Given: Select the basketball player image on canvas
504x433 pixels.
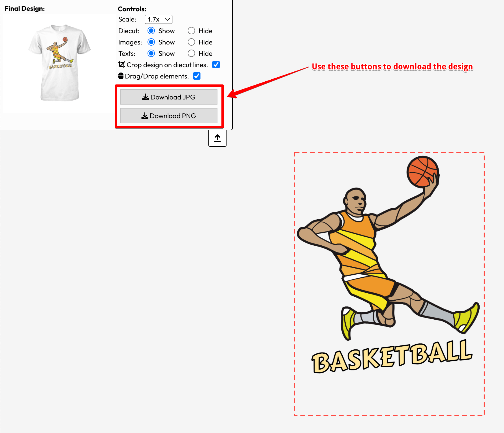Looking at the screenshot, I should 388,248.
